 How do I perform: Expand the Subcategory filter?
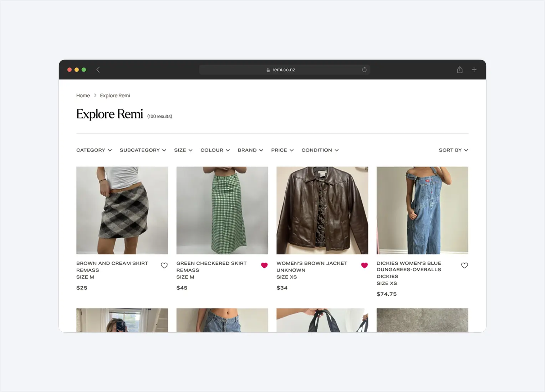click(143, 150)
